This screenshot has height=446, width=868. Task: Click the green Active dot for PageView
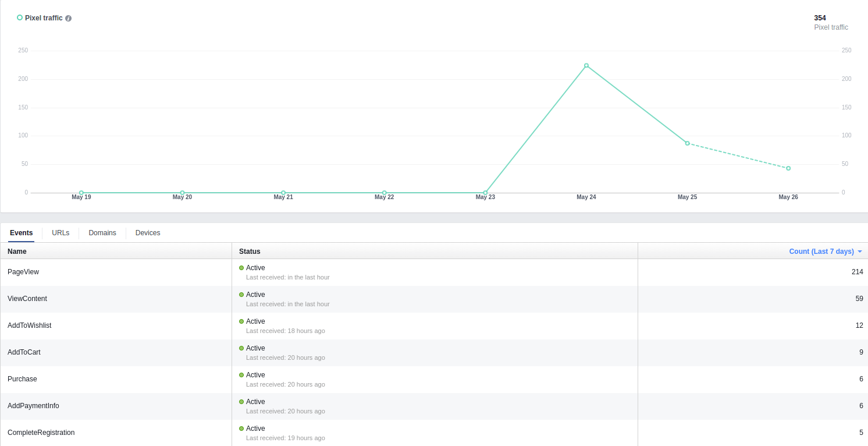[241, 268]
